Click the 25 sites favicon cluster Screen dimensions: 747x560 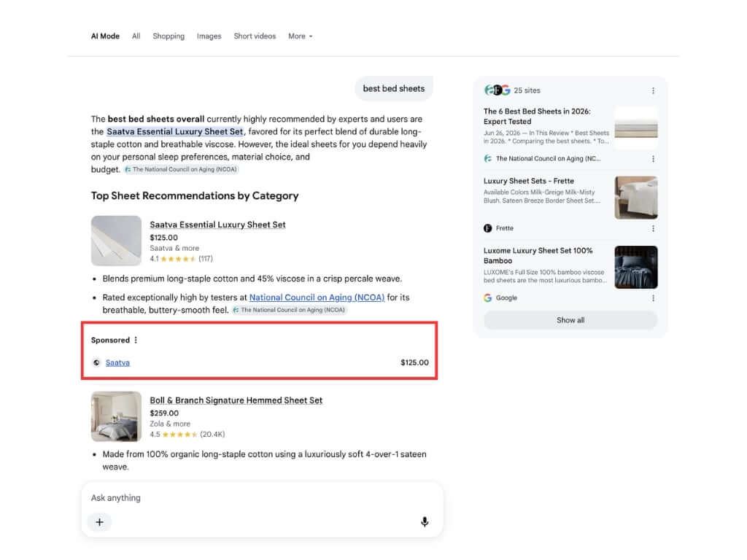tap(498, 90)
